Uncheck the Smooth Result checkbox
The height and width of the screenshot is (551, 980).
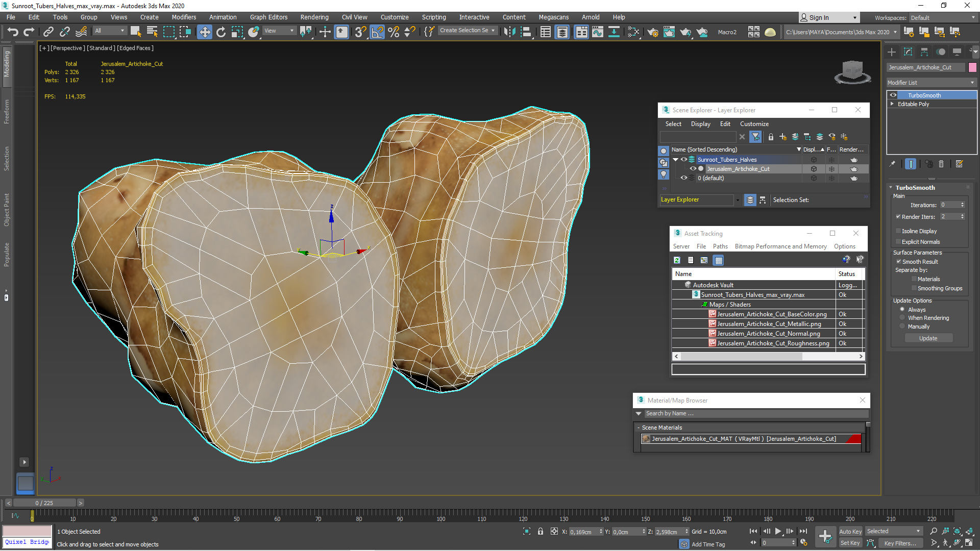(899, 262)
